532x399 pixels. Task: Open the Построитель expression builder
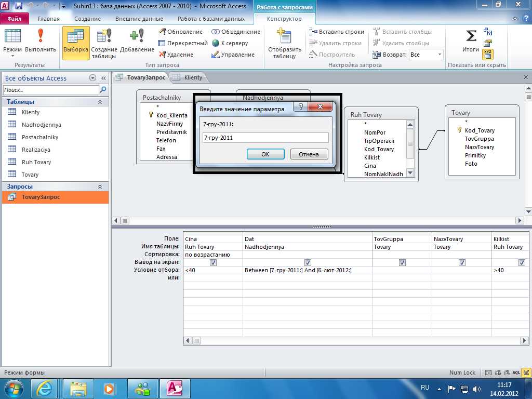tap(332, 54)
